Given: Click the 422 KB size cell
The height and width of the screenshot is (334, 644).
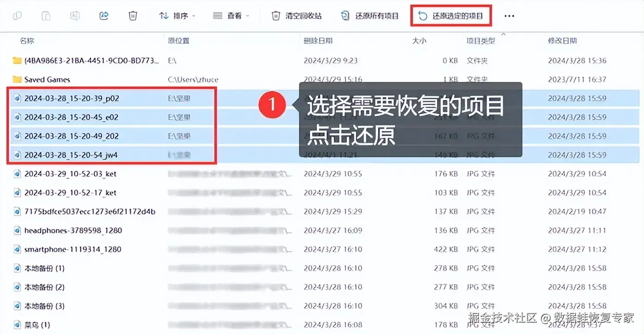Looking at the screenshot, I should (x=446, y=249).
